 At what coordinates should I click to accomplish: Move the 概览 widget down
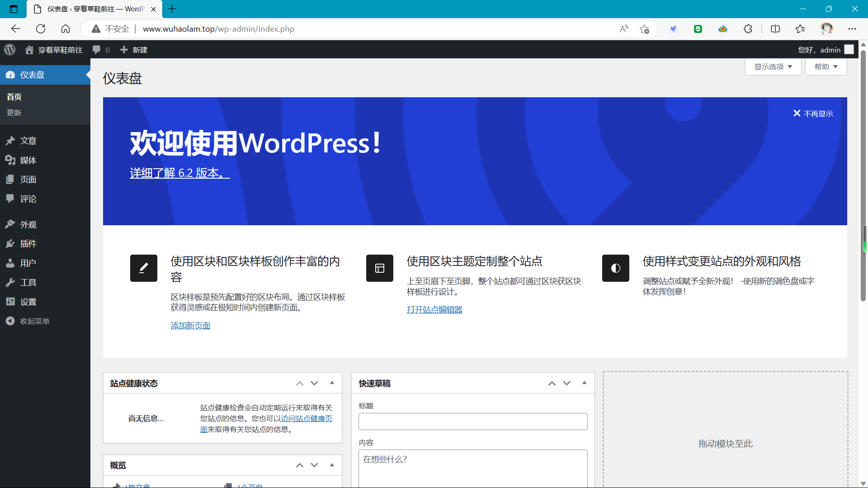pyautogui.click(x=315, y=465)
